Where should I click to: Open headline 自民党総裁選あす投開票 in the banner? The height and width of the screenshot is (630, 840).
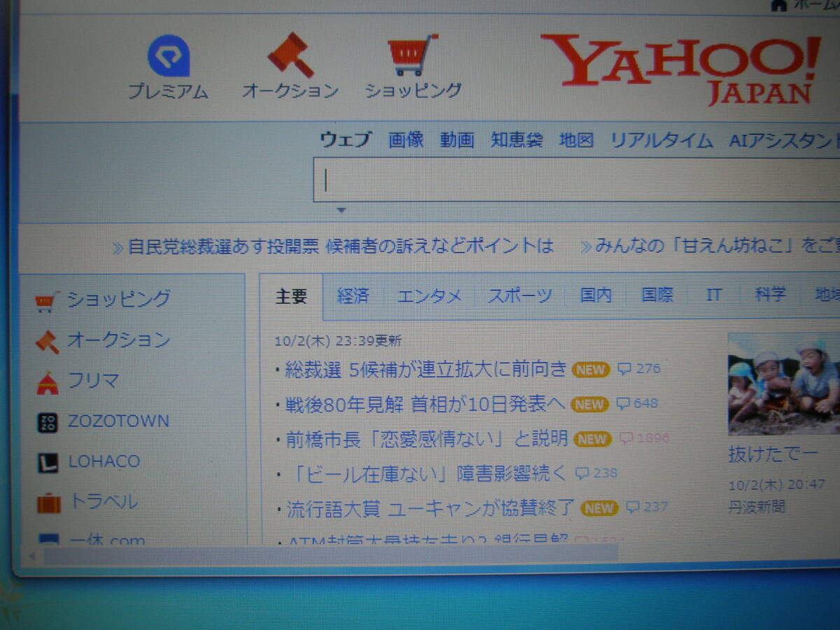coord(341,246)
